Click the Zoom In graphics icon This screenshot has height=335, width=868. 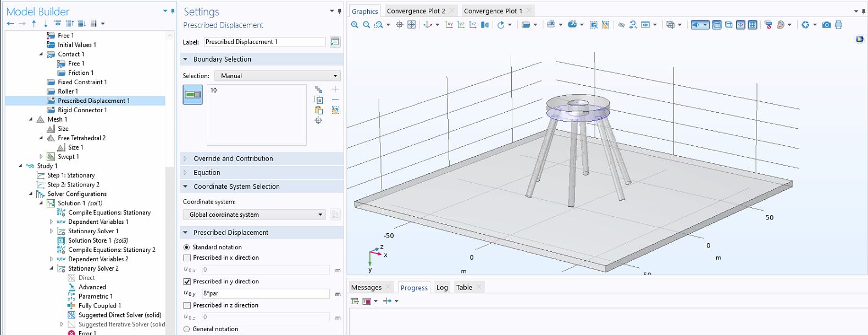[355, 25]
